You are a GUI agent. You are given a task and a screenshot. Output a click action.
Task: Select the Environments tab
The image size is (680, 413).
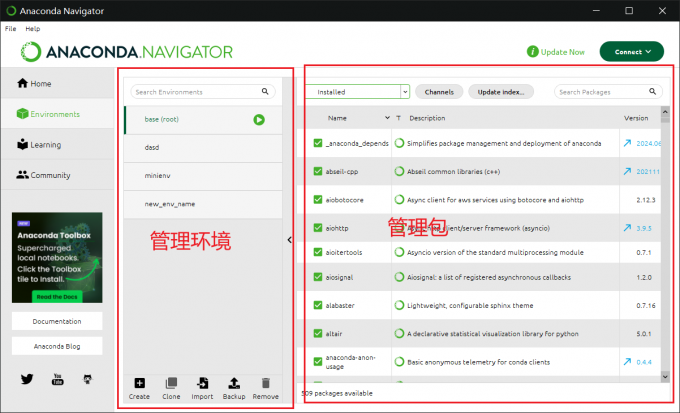pos(57,114)
